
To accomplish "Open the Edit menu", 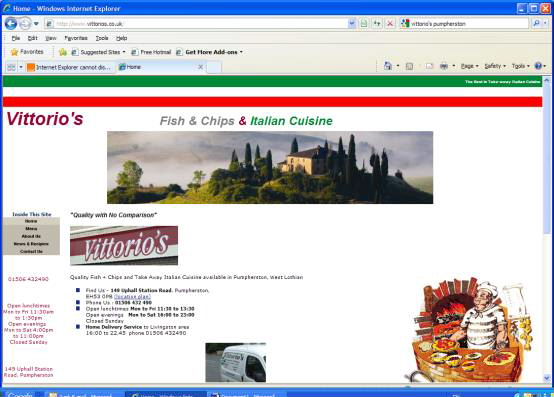I will click(x=33, y=38).
